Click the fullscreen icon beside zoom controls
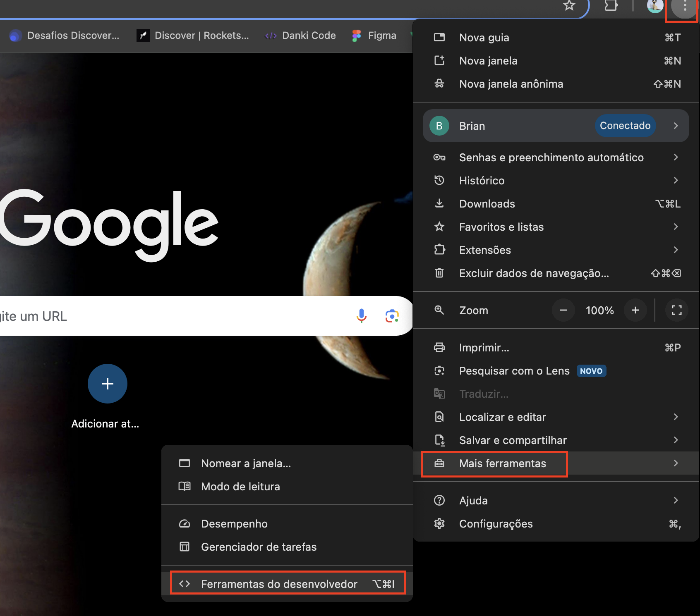The image size is (700, 616). tap(676, 310)
